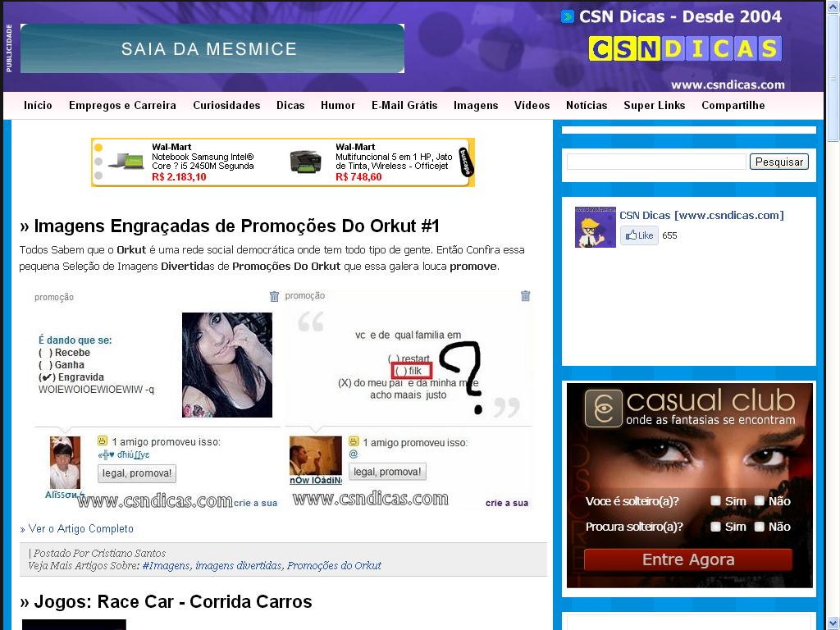Open the Vídeos section
The height and width of the screenshot is (630, 840).
click(x=532, y=106)
